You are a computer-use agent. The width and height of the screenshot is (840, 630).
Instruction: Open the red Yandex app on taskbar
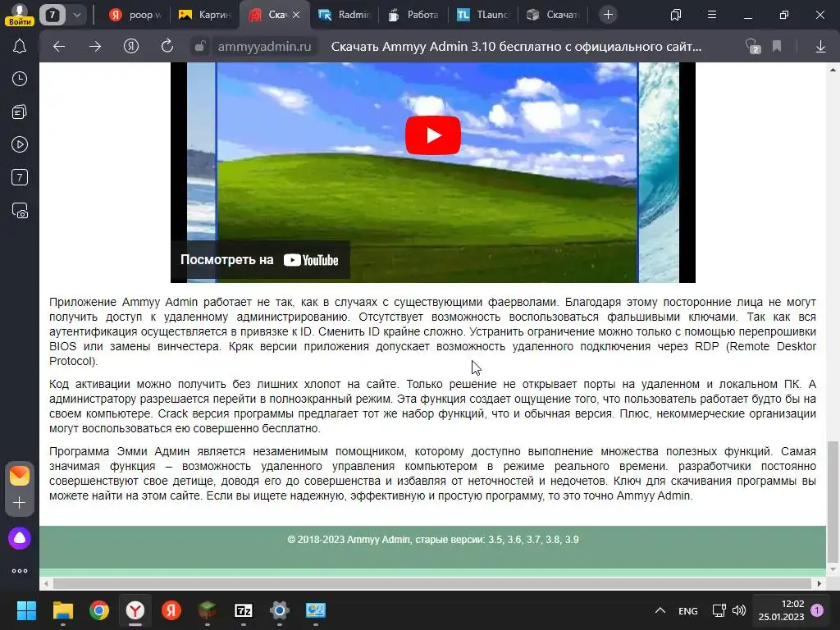click(x=171, y=610)
